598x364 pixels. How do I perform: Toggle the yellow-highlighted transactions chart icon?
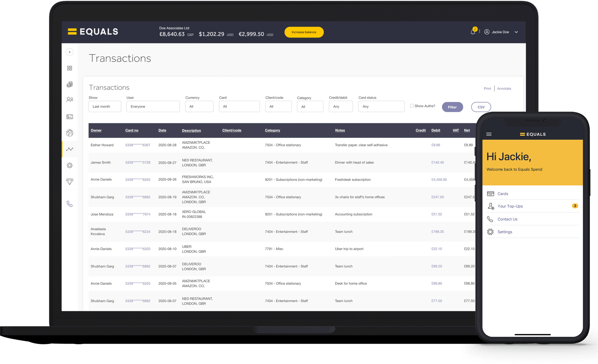click(x=70, y=149)
